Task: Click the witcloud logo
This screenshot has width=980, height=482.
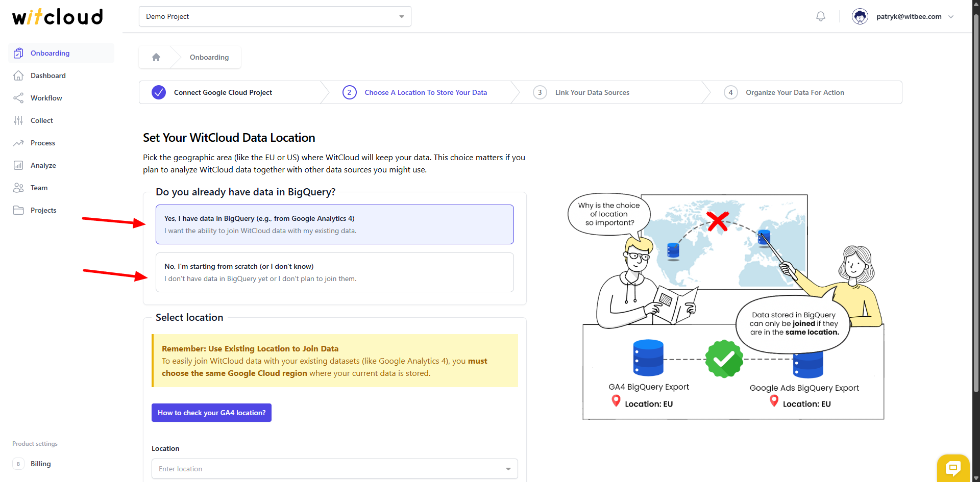Action: [x=58, y=17]
